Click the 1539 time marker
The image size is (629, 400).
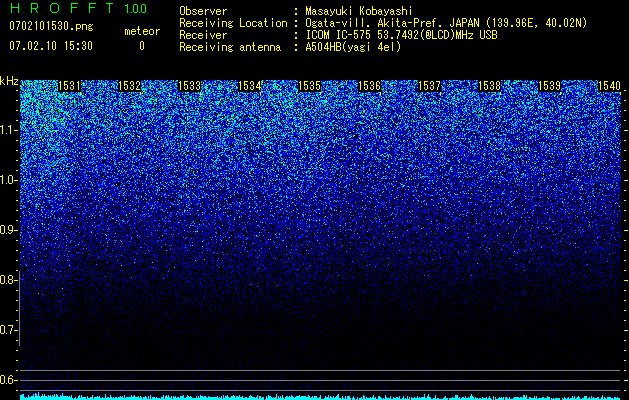coord(549,86)
